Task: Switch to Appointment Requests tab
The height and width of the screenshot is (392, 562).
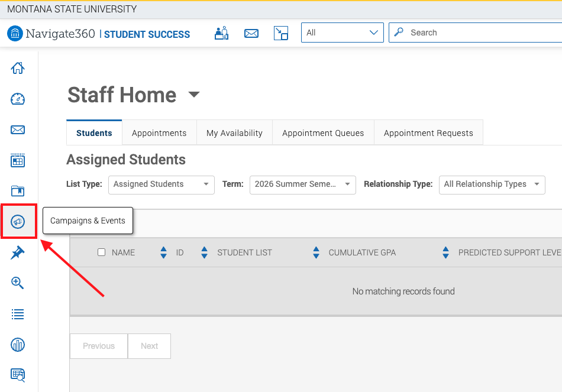Action: (428, 132)
